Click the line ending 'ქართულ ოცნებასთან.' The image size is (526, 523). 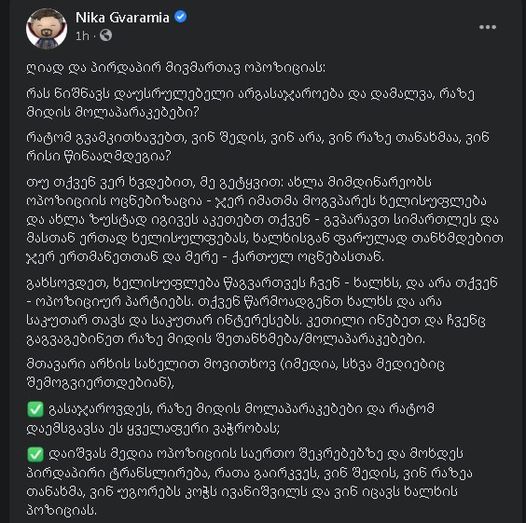point(205,257)
